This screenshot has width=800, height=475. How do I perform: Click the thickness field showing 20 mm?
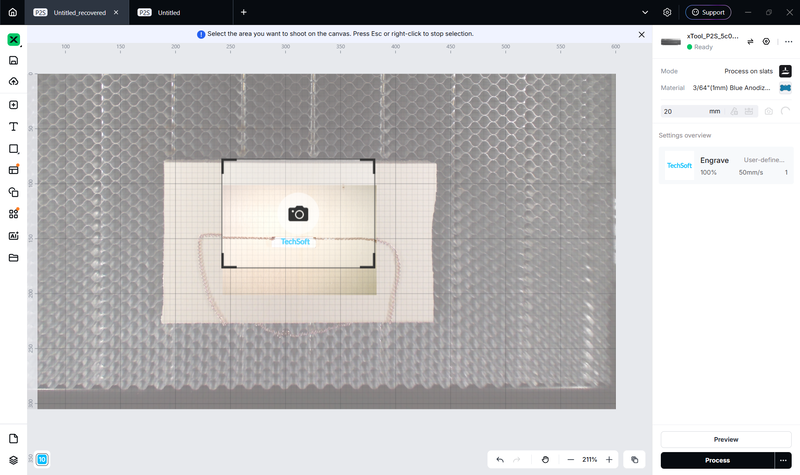tap(692, 111)
